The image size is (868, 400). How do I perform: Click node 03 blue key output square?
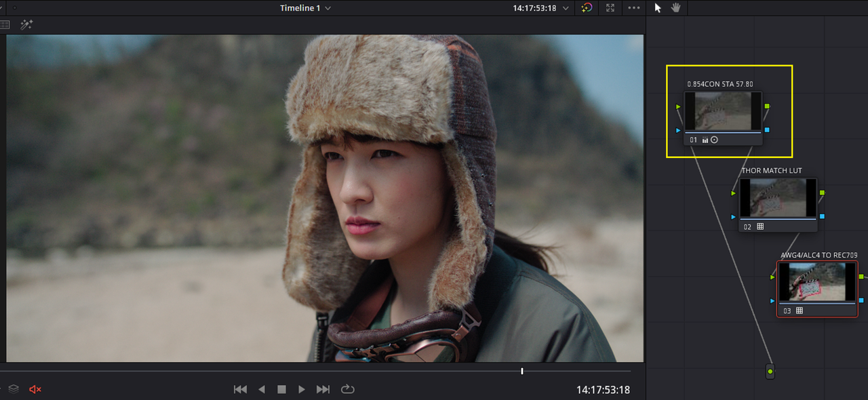tap(861, 300)
